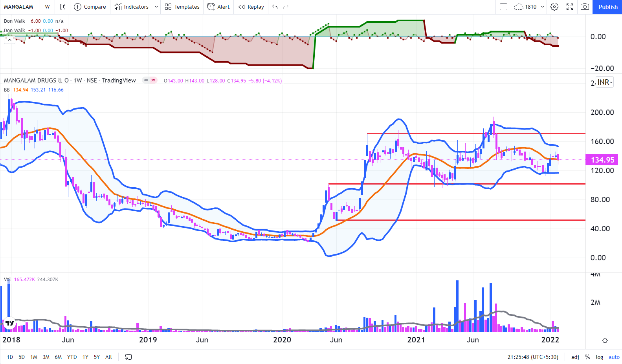The width and height of the screenshot is (622, 364).
Task: Set range to 1Y
Action: 85,357
